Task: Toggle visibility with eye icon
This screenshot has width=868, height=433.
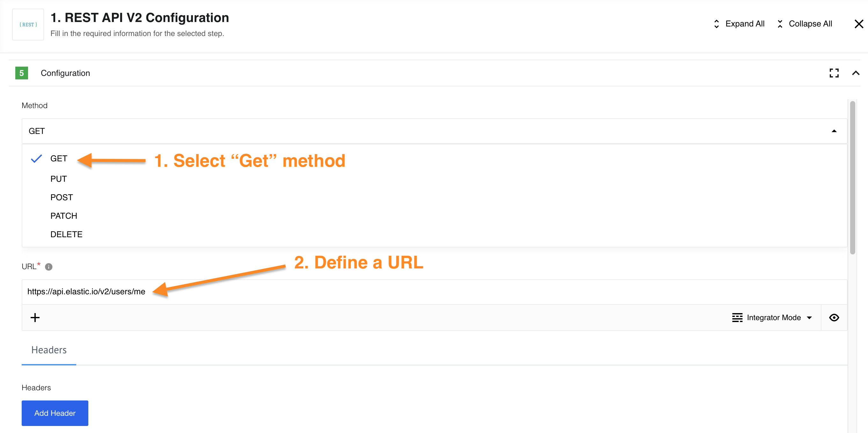Action: click(834, 318)
